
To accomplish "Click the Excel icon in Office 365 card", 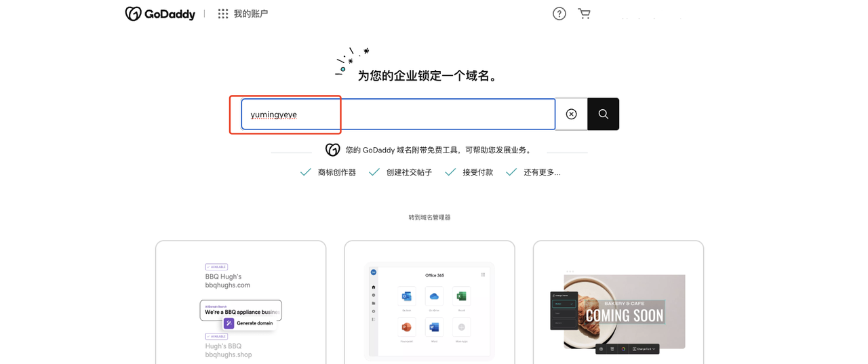I will [462, 296].
